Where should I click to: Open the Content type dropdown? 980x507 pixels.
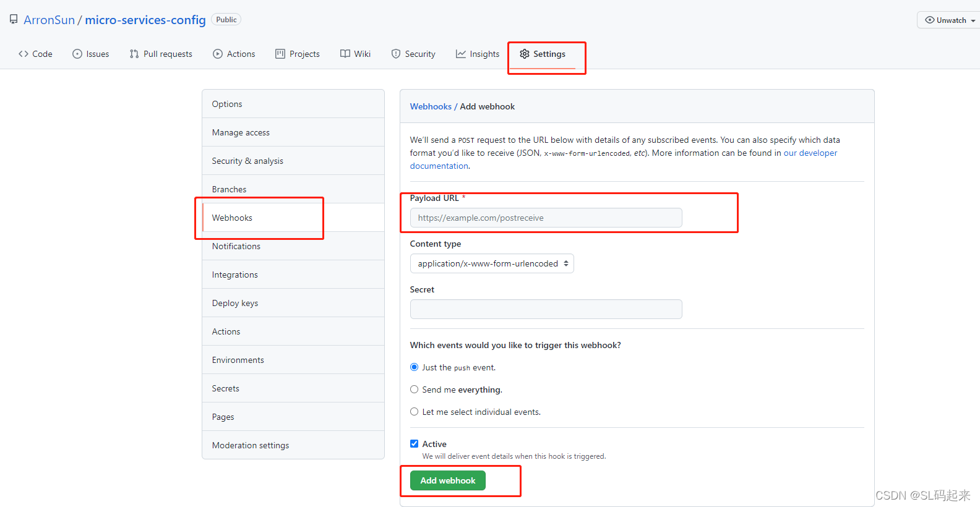click(492, 263)
